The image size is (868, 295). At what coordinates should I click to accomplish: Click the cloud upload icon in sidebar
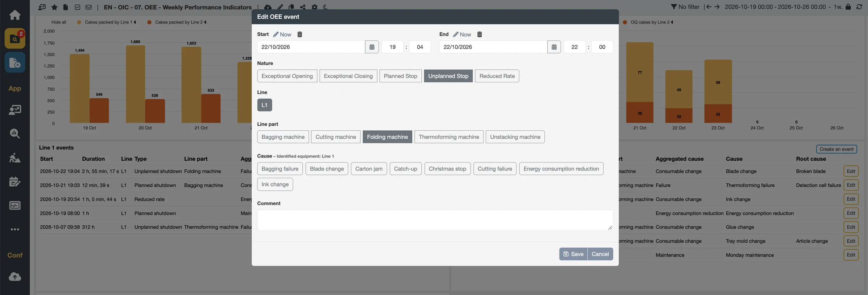click(x=15, y=277)
